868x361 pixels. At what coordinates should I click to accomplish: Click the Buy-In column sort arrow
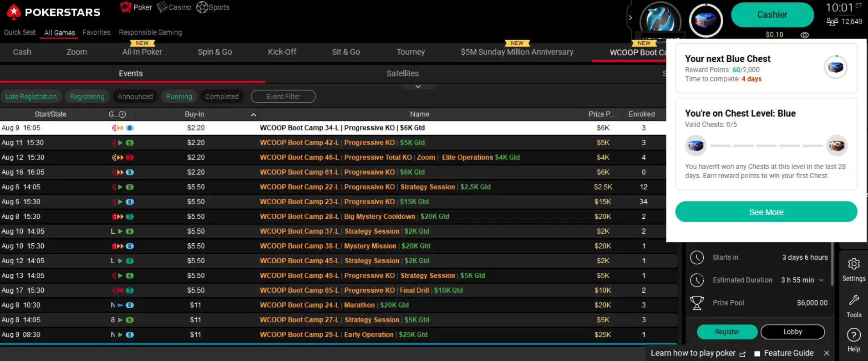tap(254, 115)
